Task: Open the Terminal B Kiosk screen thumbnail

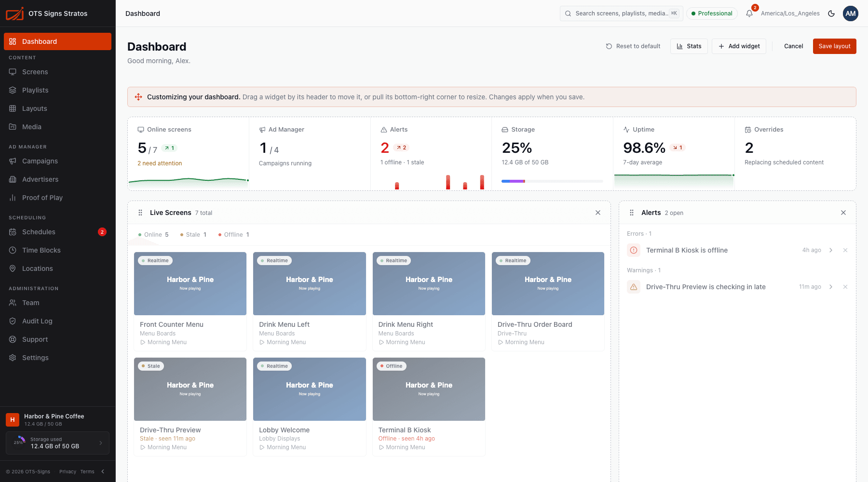Action: click(x=429, y=389)
